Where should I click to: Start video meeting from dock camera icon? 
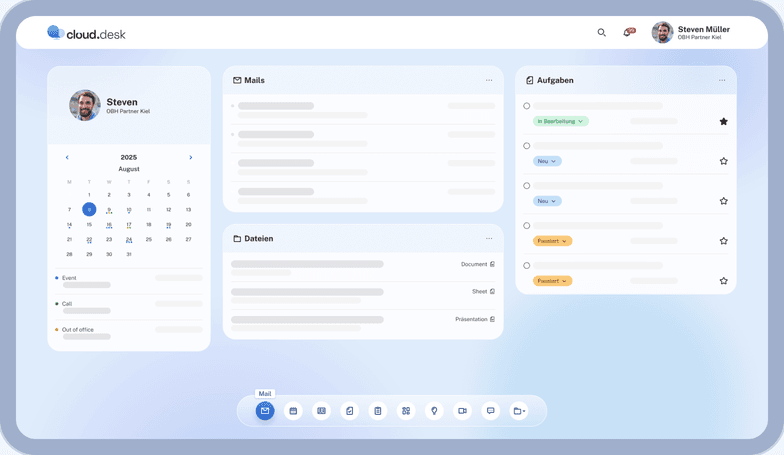pos(462,411)
